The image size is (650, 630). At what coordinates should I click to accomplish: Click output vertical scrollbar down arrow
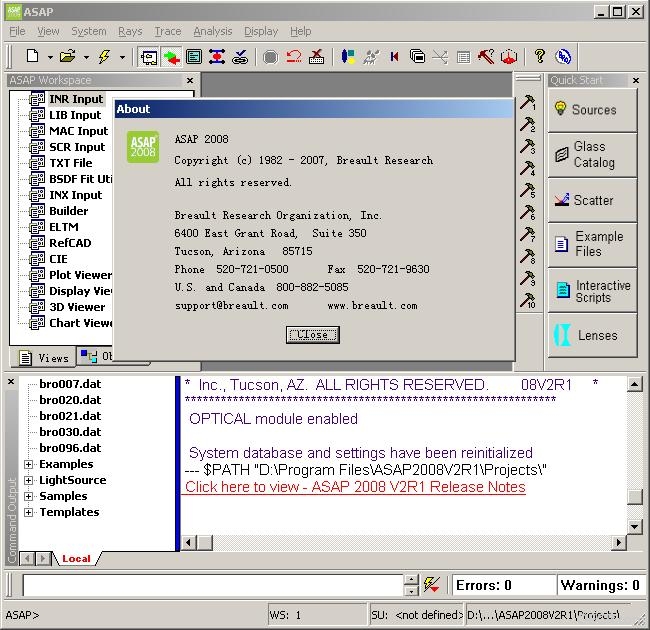pos(635,526)
